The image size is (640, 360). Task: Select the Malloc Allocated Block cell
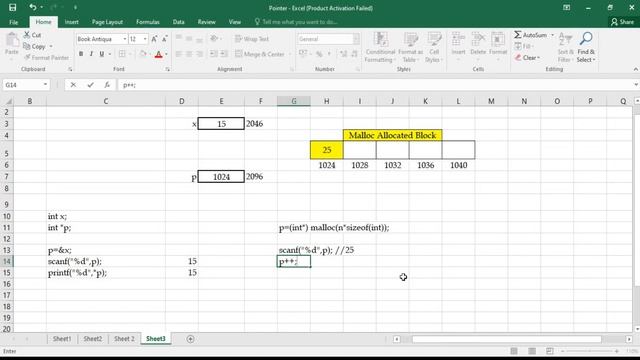[392, 135]
